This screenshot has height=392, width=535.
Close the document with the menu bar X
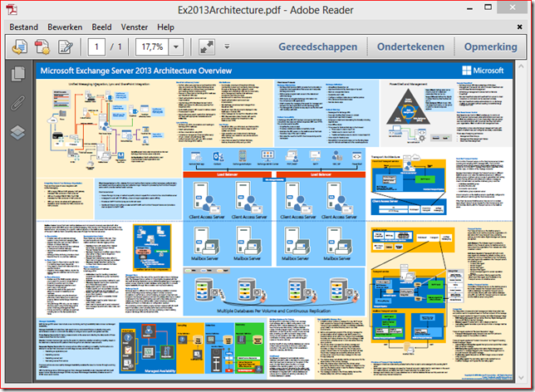coord(519,27)
